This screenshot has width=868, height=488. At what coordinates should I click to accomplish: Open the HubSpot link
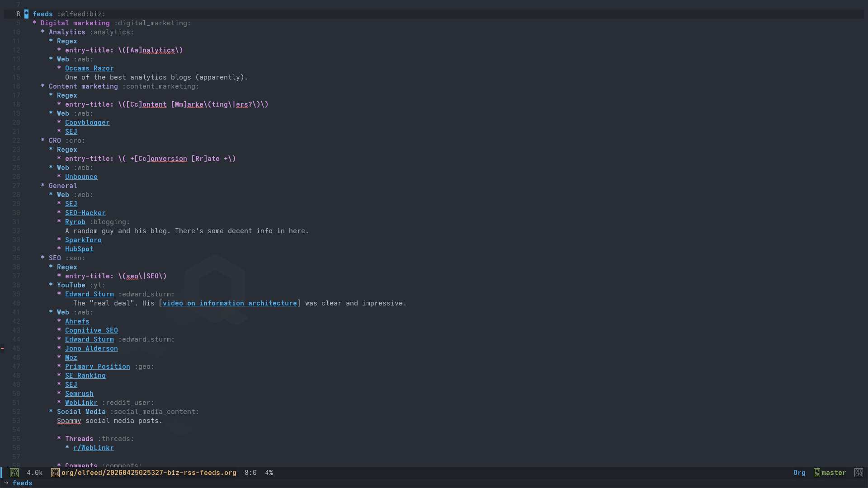point(79,249)
